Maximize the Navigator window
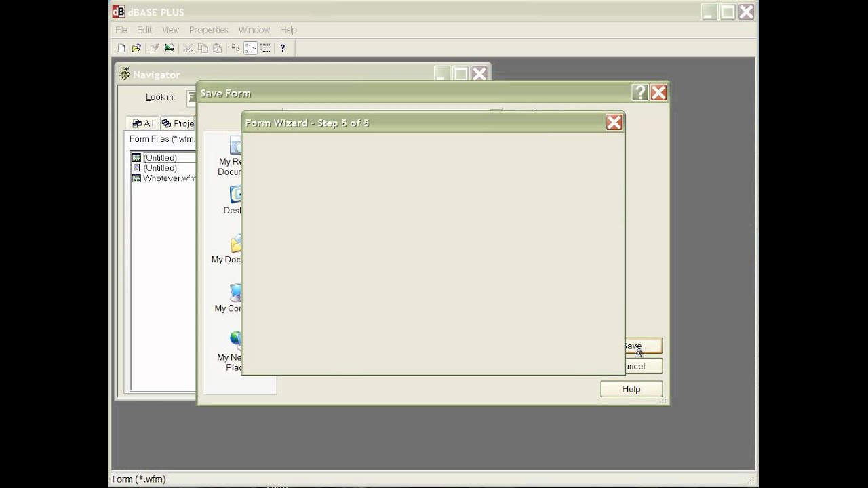The height and width of the screenshot is (488, 868). 460,74
